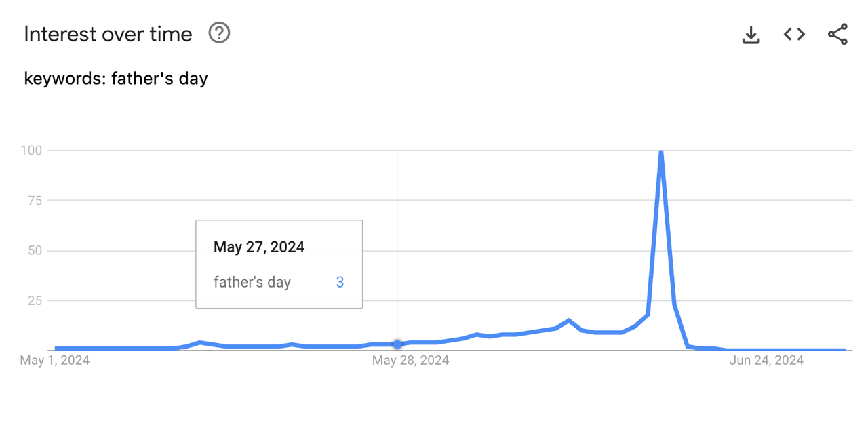Click the blue value 3 in tooltip
This screenshot has width=868, height=436.
tap(340, 282)
